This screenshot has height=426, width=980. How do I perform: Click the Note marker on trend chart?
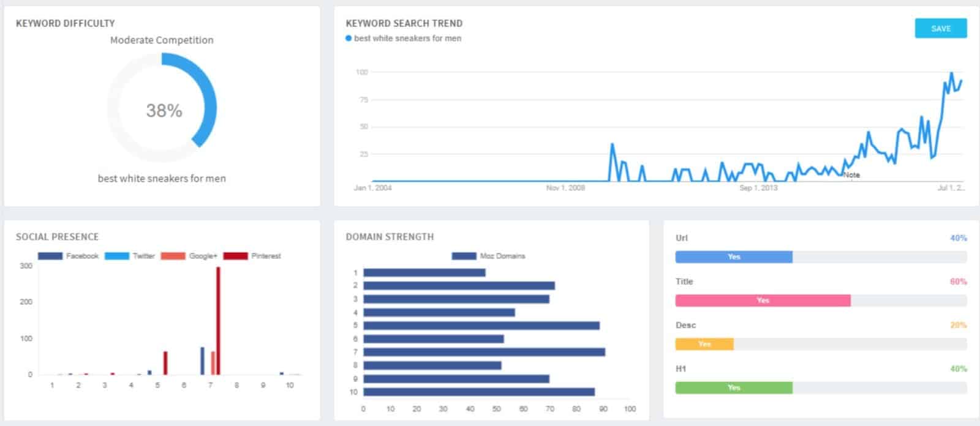click(851, 175)
